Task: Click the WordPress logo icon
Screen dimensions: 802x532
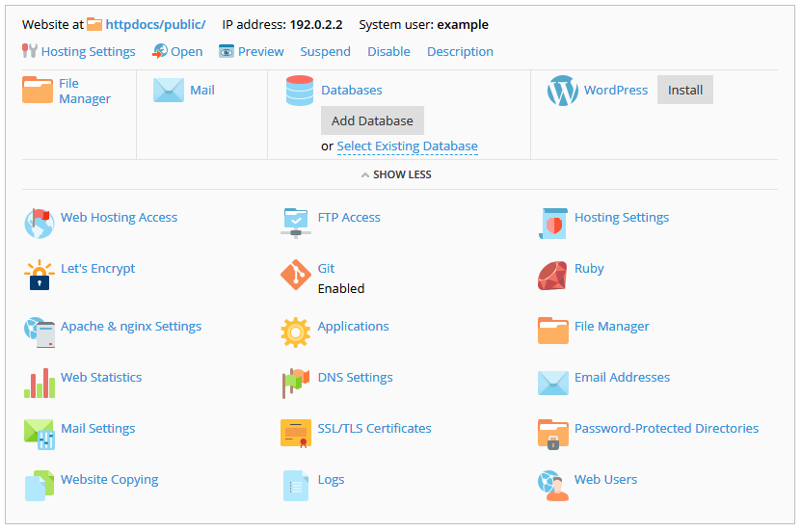Action: tap(562, 91)
